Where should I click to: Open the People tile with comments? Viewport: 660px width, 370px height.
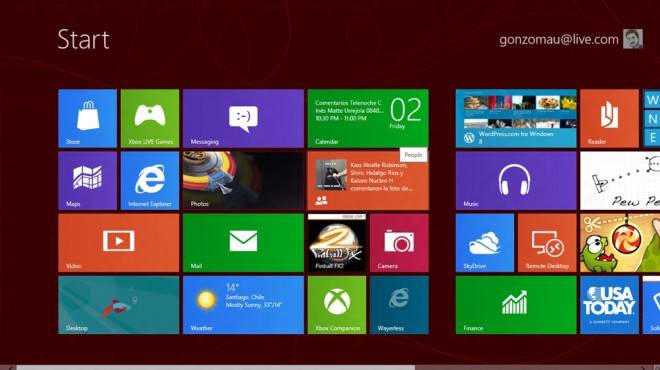pyautogui.click(x=368, y=181)
